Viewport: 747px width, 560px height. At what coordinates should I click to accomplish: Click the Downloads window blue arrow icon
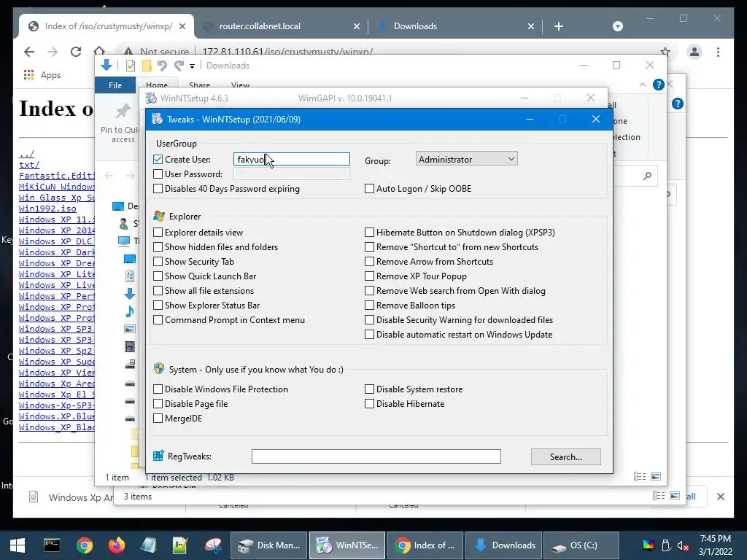(x=107, y=65)
